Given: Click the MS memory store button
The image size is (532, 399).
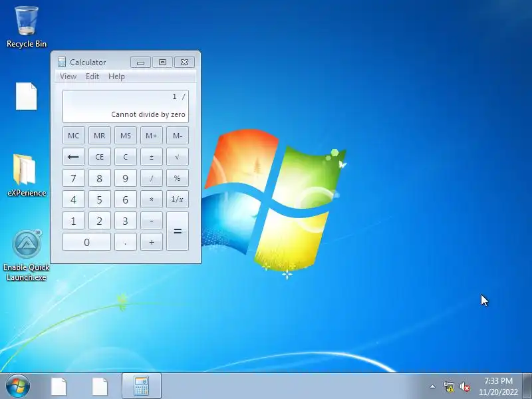Looking at the screenshot, I should 126,136.
